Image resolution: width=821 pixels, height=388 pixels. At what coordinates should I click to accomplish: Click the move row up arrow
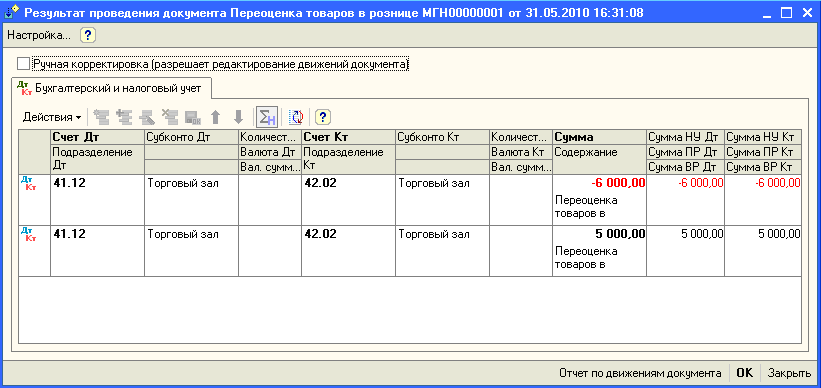[x=215, y=117]
